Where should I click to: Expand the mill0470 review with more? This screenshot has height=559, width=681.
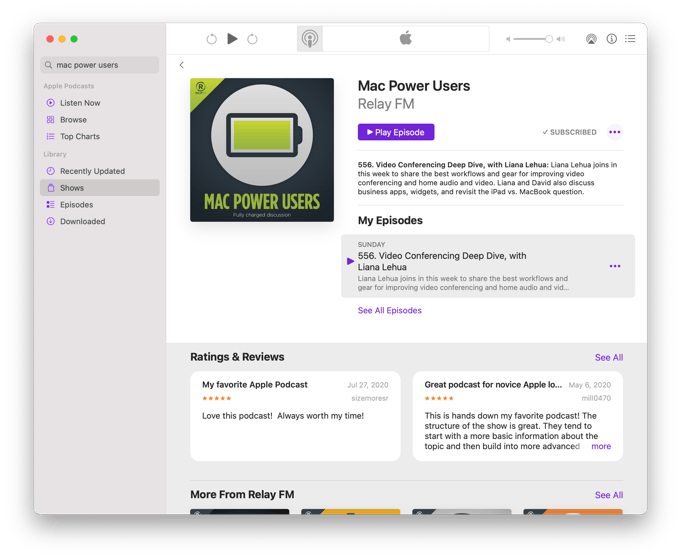(601, 447)
